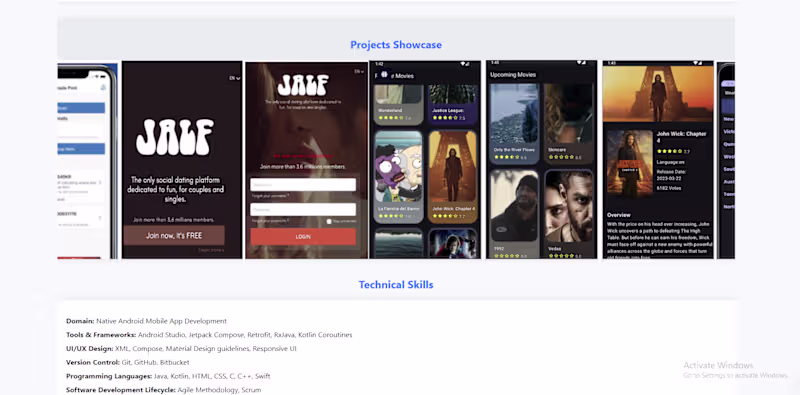Click the John Wick poster beside the title
Viewport: 800px width, 395px height.
click(x=630, y=163)
